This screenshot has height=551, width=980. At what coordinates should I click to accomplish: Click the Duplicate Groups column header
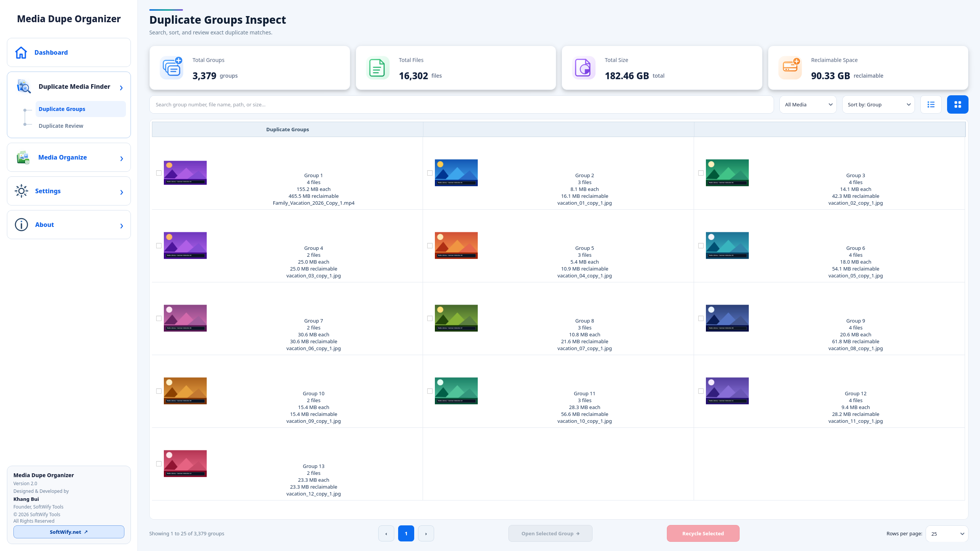[287, 129]
